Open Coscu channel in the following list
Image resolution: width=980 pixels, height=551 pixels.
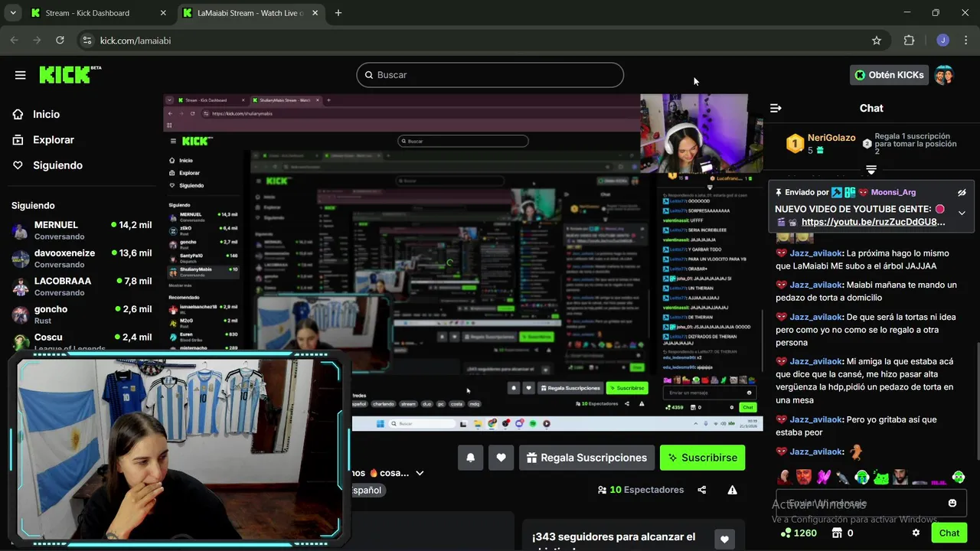point(82,341)
